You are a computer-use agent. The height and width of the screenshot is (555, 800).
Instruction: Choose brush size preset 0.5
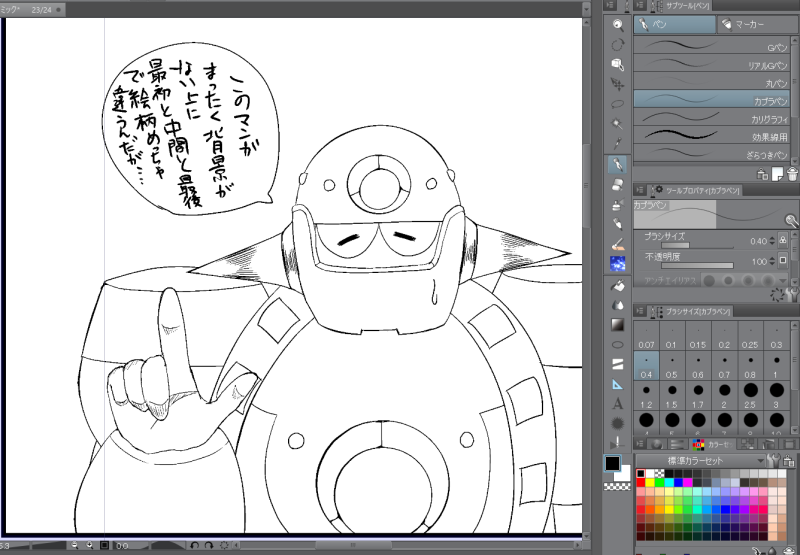click(672, 366)
